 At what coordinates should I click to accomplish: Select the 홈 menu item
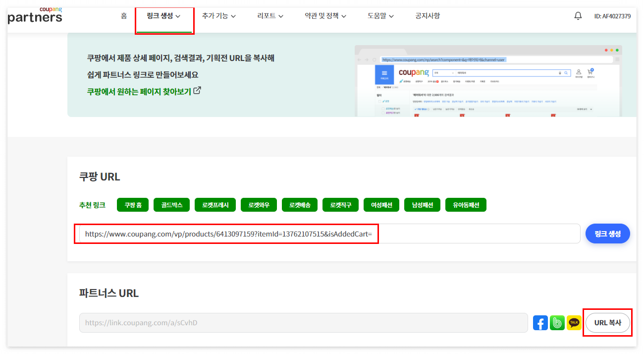click(x=123, y=15)
